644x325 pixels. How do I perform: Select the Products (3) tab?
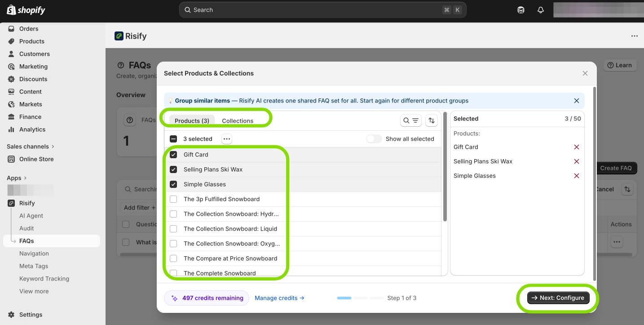192,121
